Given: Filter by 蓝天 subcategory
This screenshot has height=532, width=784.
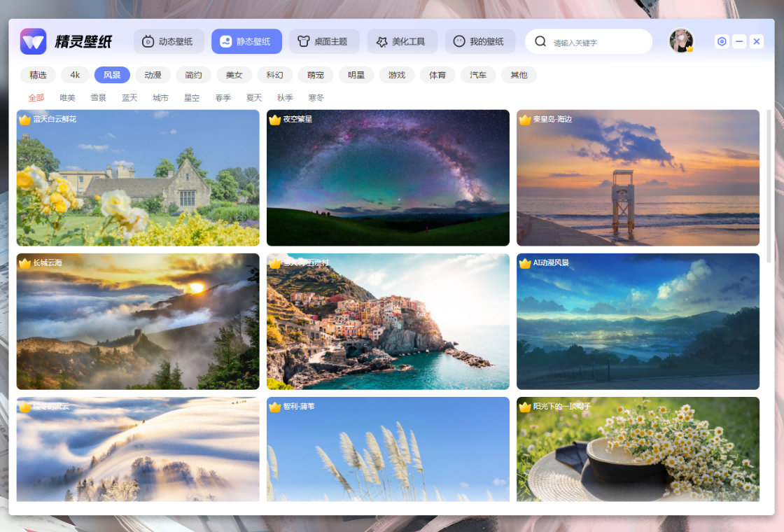Looking at the screenshot, I should pyautogui.click(x=129, y=98).
